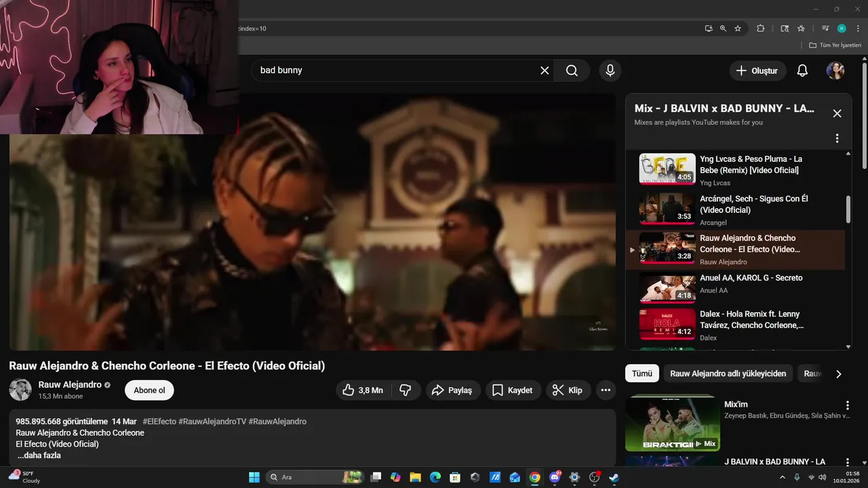Start voice search with the microphone
This screenshot has width=868, height=488.
click(610, 70)
